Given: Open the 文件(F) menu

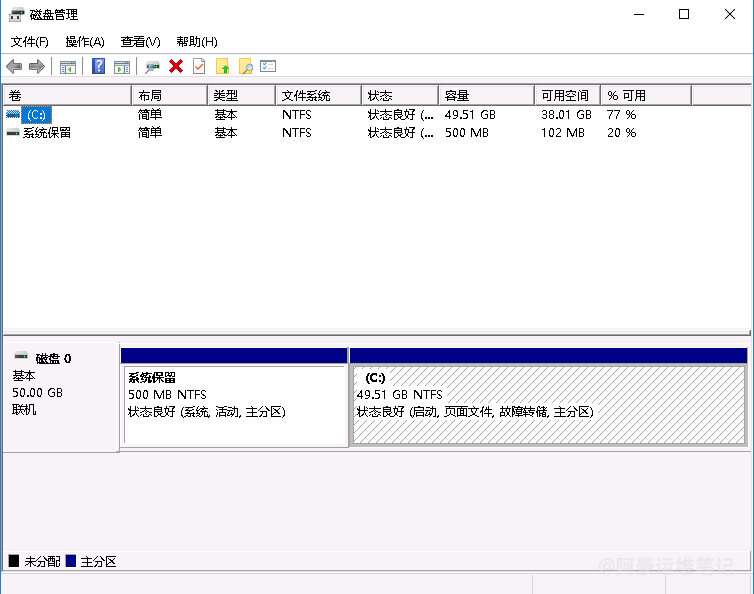Looking at the screenshot, I should click(x=30, y=42).
